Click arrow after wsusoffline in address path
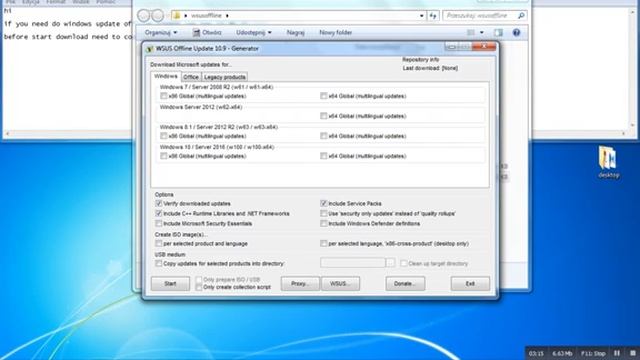 click(227, 16)
